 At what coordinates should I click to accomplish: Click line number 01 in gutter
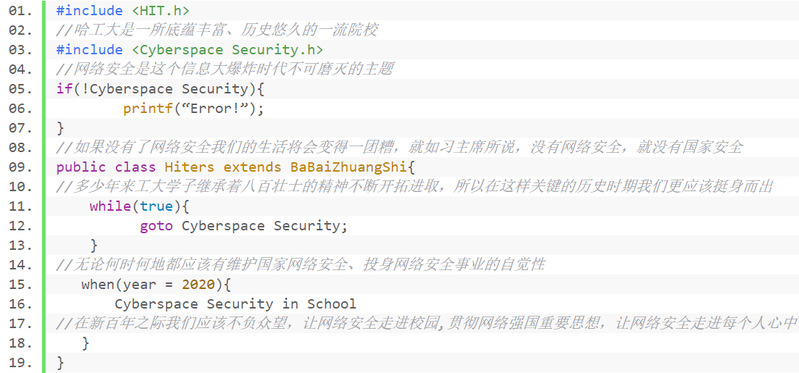pyautogui.click(x=20, y=11)
